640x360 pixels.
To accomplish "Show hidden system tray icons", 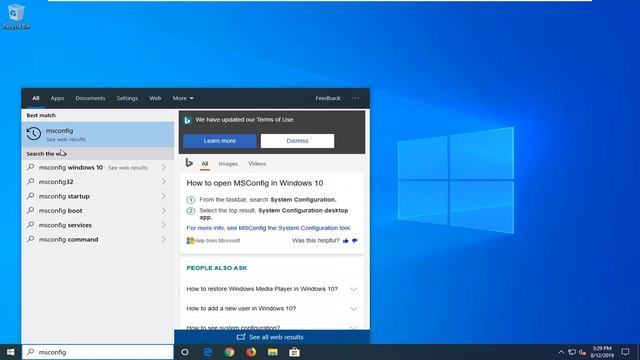I will point(561,352).
